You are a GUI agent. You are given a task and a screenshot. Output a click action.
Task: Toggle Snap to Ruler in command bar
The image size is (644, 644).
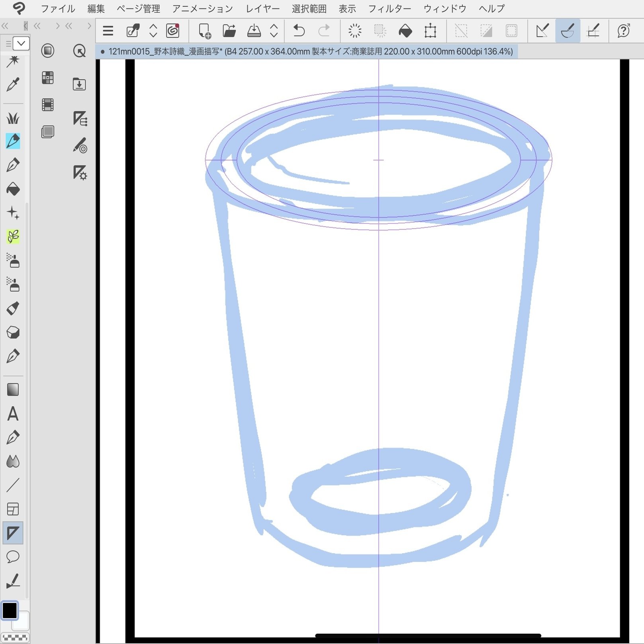[x=542, y=31]
